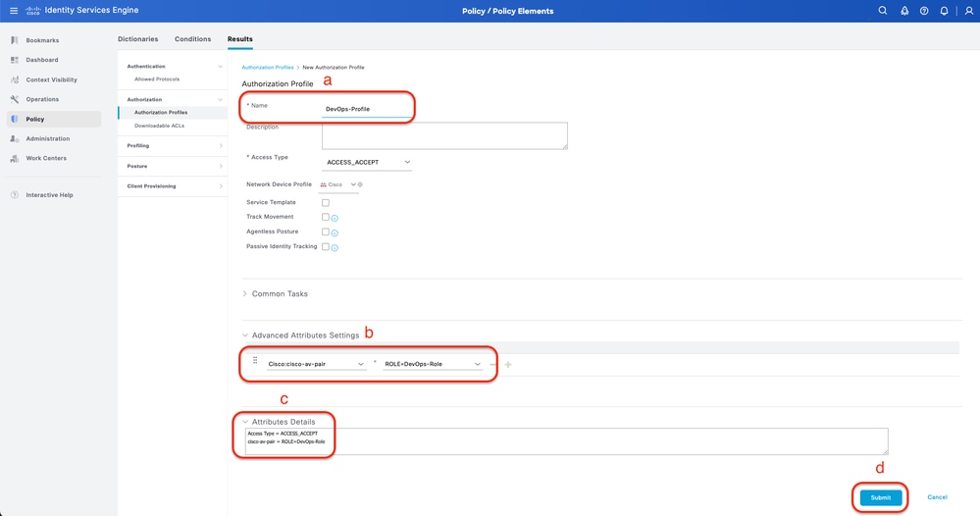This screenshot has height=516, width=980.
Task: Click the Work Centers sidebar icon
Action: click(15, 159)
